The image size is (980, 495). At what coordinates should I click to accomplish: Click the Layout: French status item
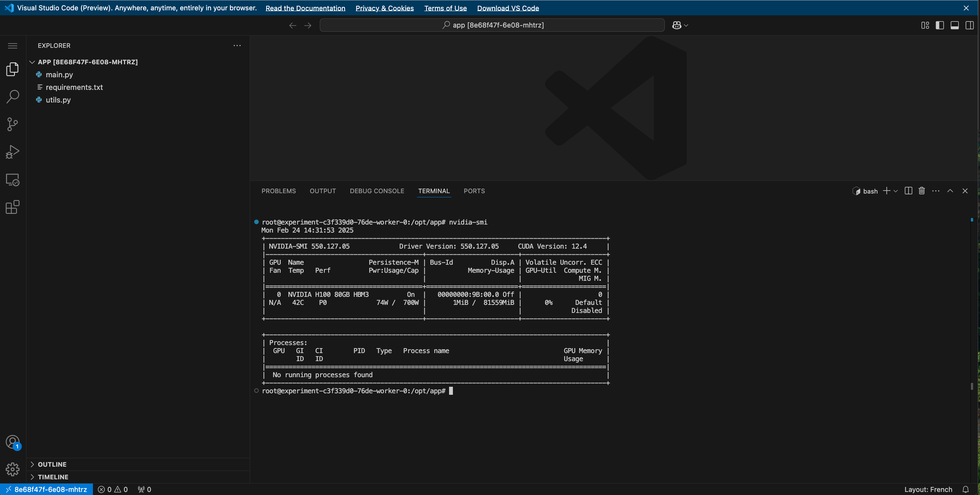(928, 489)
